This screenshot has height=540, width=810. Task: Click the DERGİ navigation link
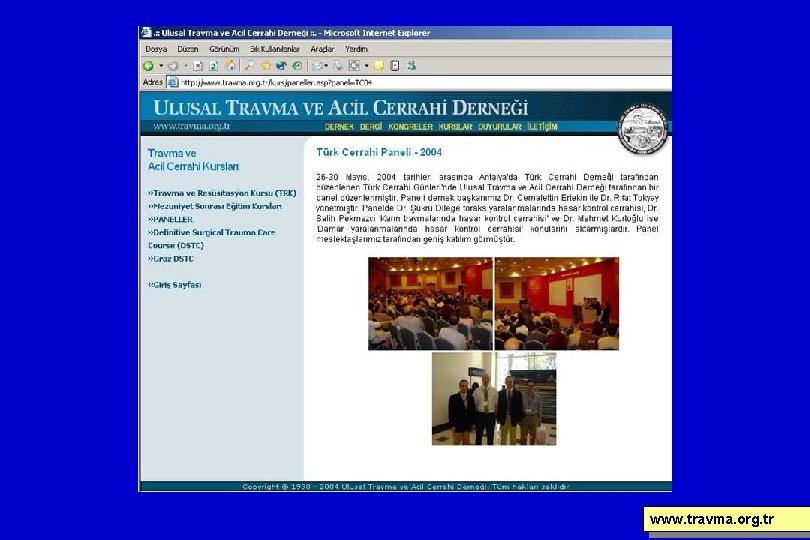pos(371,127)
